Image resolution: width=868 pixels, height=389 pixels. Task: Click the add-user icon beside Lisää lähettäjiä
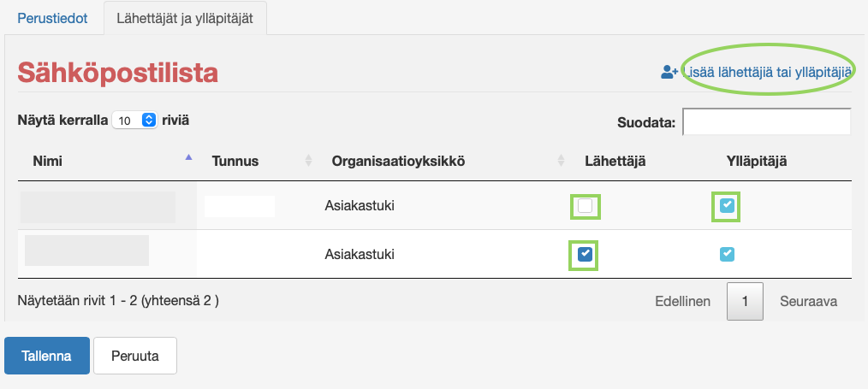(x=669, y=73)
